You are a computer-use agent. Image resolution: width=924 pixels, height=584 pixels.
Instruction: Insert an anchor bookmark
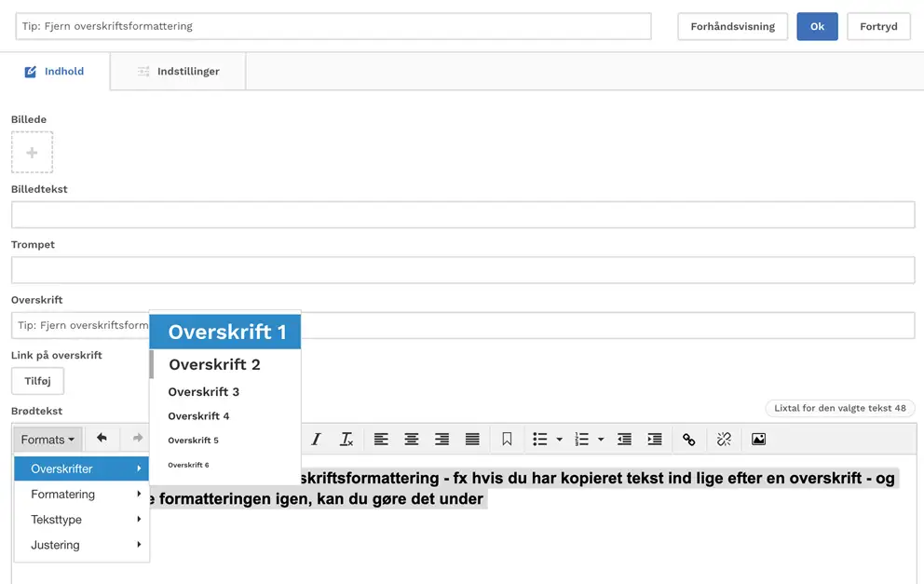[x=507, y=440]
